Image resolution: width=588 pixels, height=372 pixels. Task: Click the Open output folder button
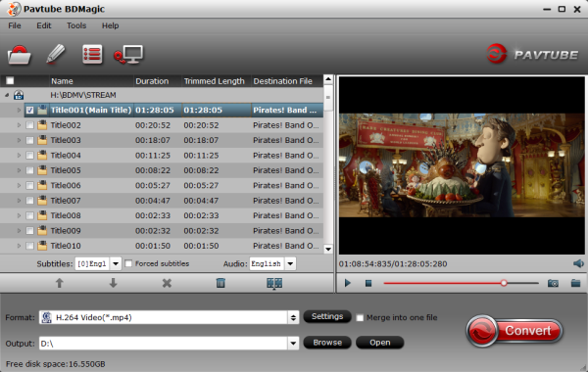coord(380,343)
